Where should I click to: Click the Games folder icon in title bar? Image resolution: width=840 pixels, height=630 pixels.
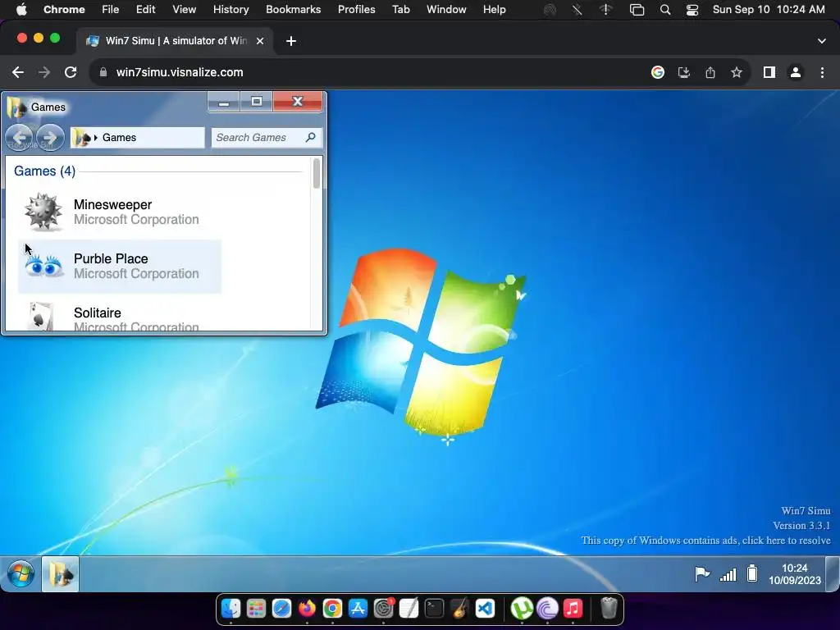16,107
